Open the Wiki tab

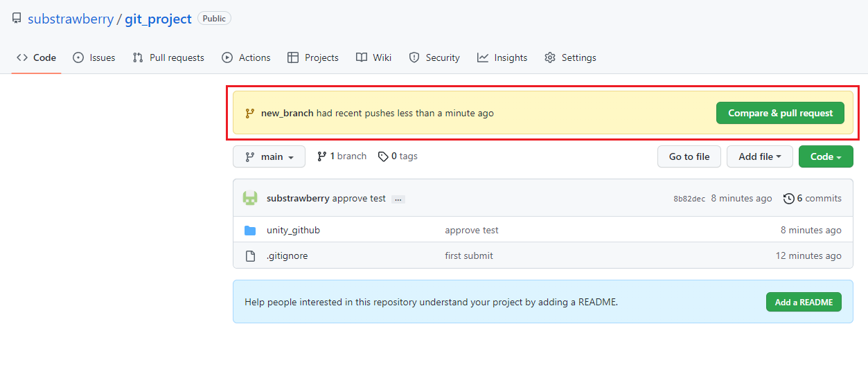click(374, 57)
